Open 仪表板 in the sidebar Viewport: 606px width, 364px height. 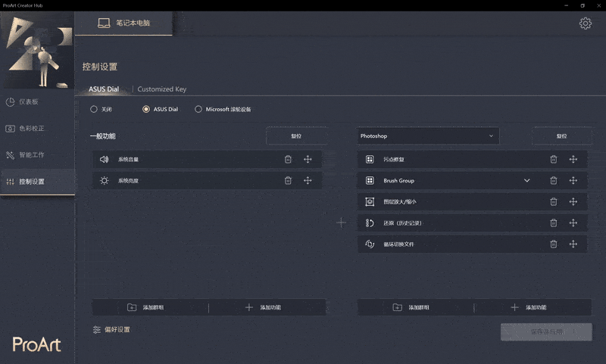coord(30,101)
